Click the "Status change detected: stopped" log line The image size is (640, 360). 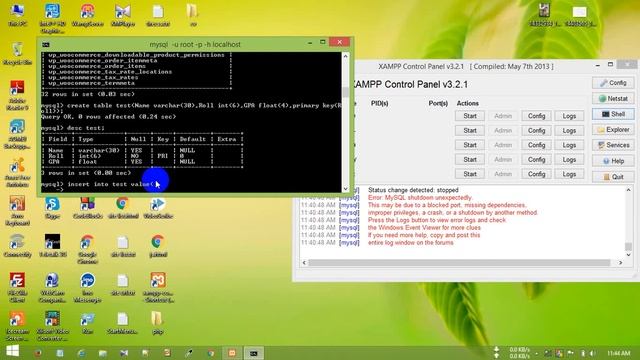(x=413, y=190)
